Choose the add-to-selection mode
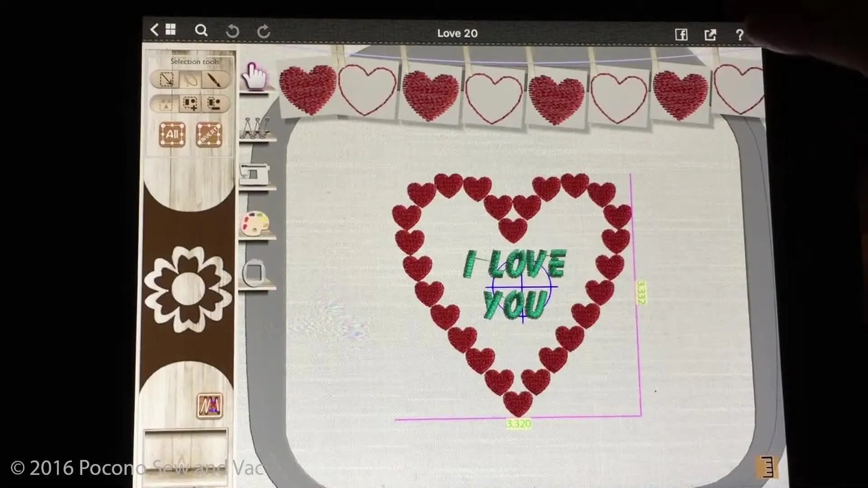The height and width of the screenshot is (488, 868). pos(190,103)
